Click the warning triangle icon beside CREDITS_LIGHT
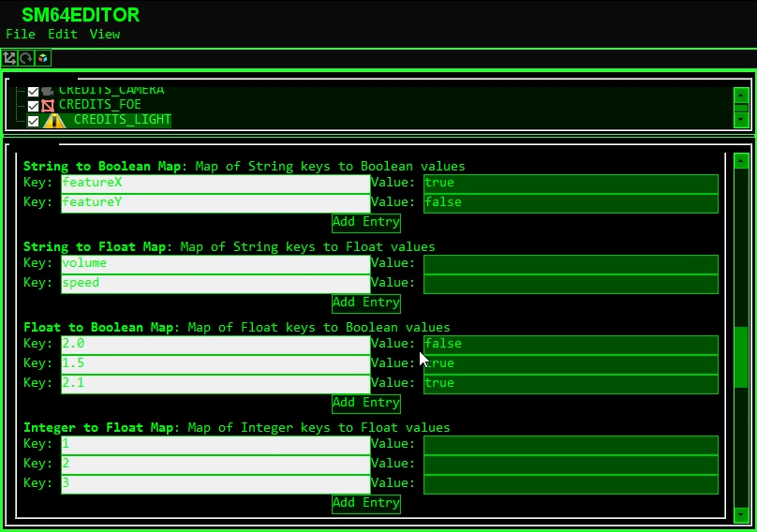Viewport: 757px width, 532px height. (54, 121)
